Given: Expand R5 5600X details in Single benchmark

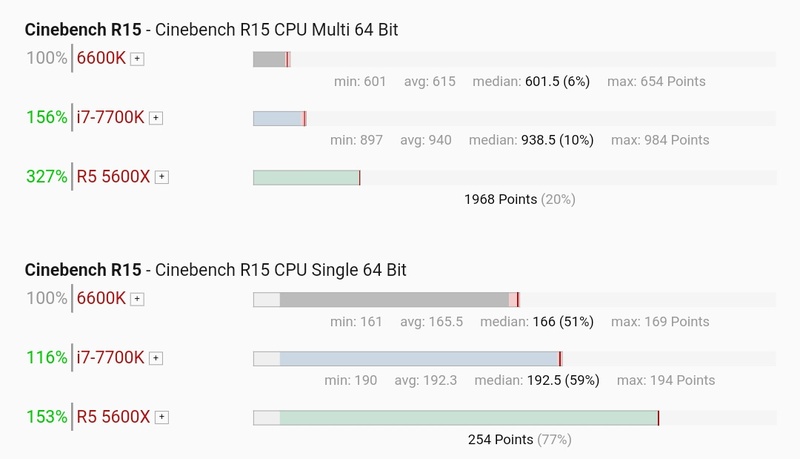Looking at the screenshot, I should [x=162, y=417].
